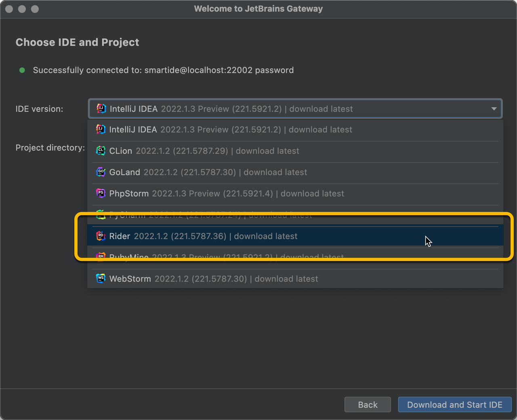Choose CLion 2022.1.2 from the list
The image size is (517, 420).
[295, 151]
